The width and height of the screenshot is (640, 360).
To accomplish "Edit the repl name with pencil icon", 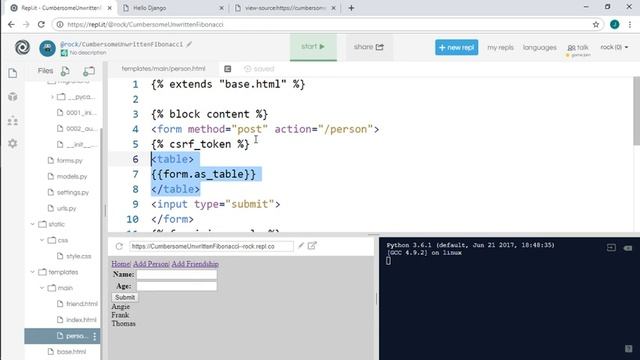I will (189, 44).
